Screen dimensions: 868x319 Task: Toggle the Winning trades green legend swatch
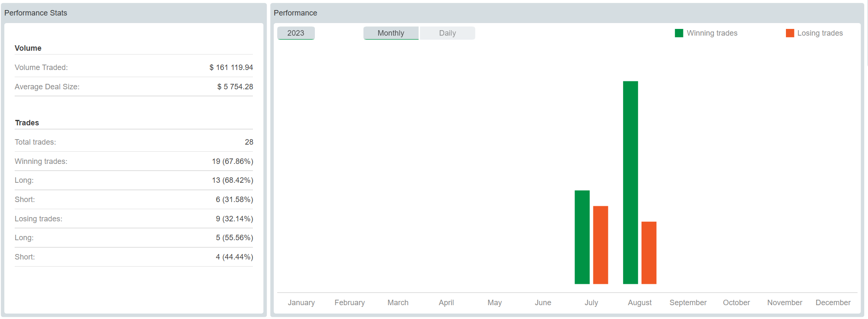click(x=679, y=33)
